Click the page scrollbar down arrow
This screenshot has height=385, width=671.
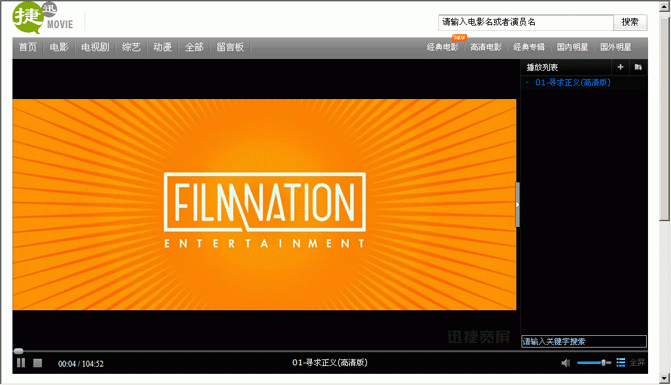coord(665,378)
